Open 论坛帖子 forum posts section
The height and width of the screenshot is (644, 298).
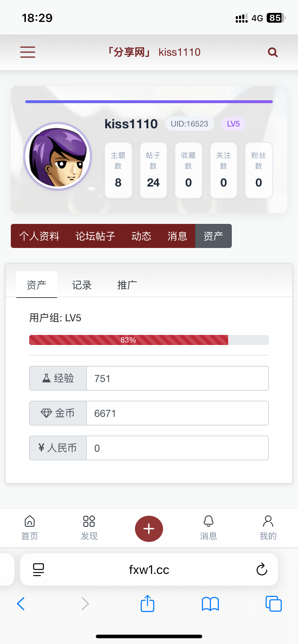95,236
